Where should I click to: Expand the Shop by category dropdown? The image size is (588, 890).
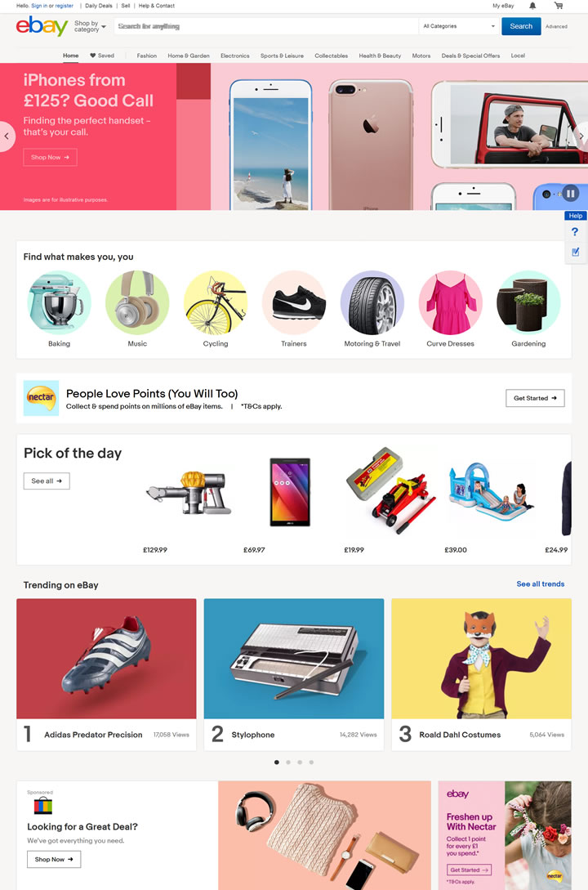click(90, 27)
